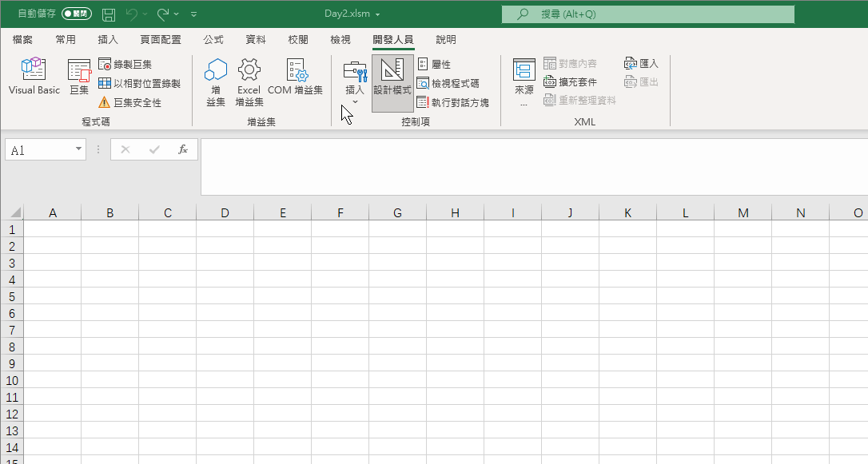
Task: Click 匯入 XML import
Action: click(x=641, y=64)
